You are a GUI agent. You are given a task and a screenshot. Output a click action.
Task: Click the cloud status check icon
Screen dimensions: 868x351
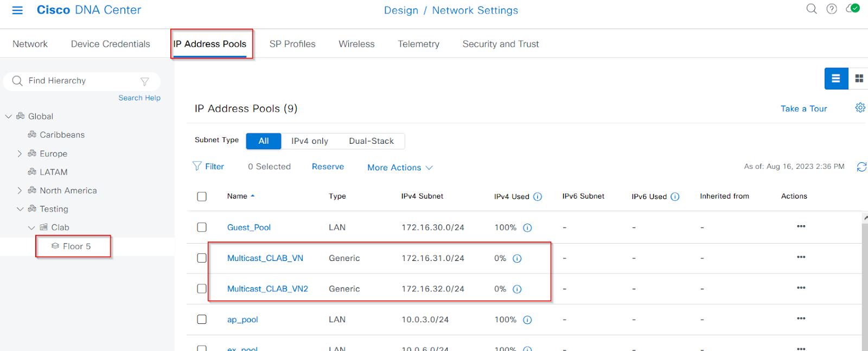(x=853, y=9)
